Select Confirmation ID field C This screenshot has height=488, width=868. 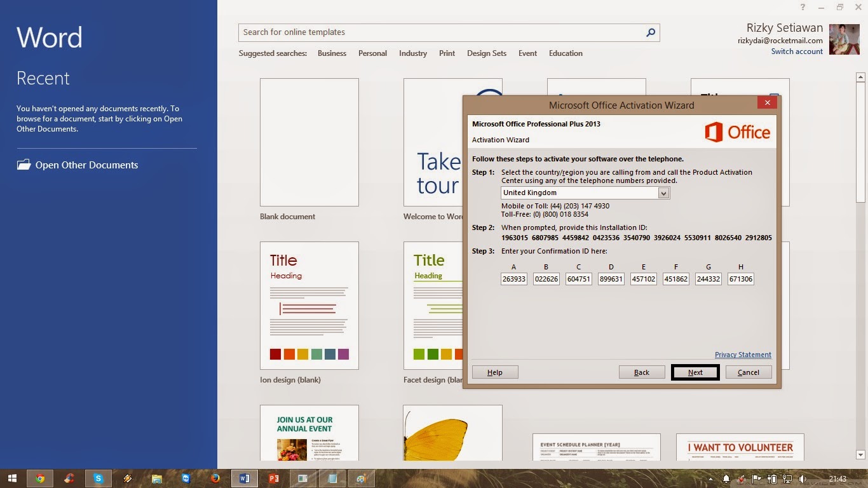[578, 279]
